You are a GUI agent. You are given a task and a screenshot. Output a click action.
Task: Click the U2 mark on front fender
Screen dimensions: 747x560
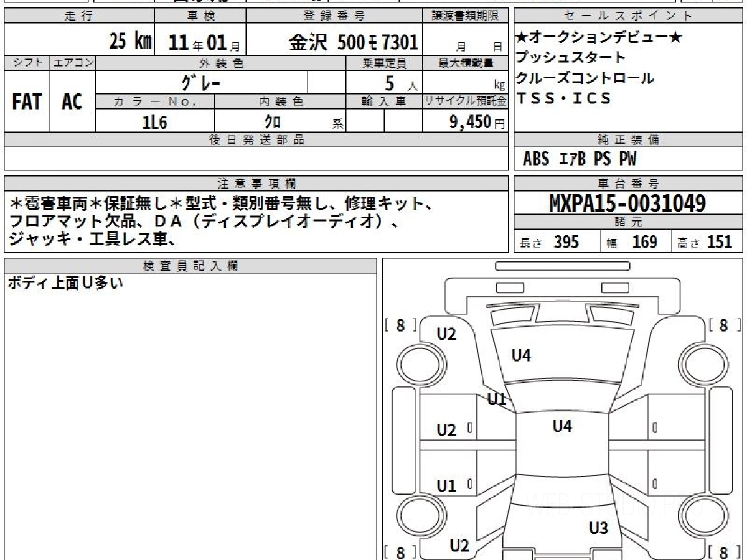click(446, 334)
